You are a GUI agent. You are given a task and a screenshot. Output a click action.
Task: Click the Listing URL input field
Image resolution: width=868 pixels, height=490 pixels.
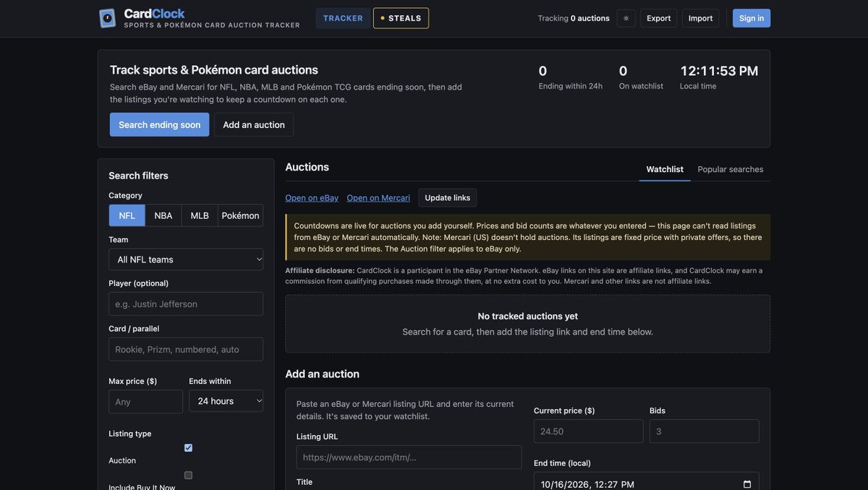[x=409, y=457]
